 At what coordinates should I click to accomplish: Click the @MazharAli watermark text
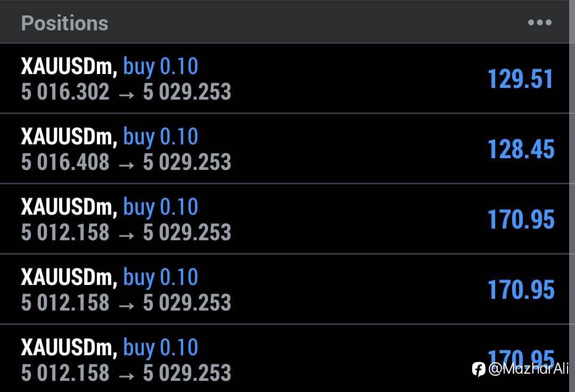click(x=528, y=369)
